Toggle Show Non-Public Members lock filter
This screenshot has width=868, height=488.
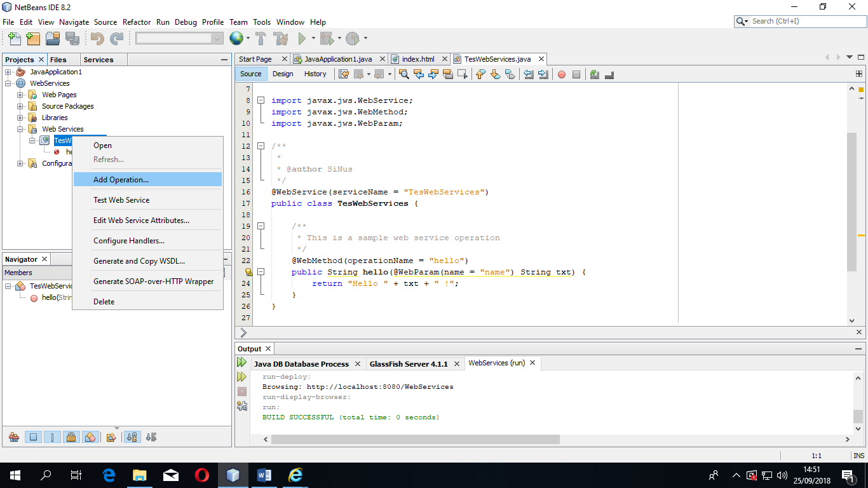(x=71, y=437)
